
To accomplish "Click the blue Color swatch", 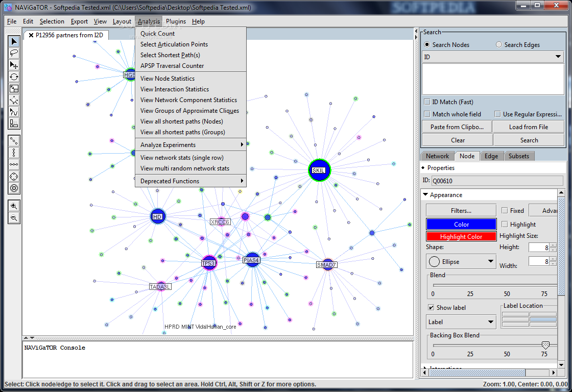I will [x=461, y=224].
